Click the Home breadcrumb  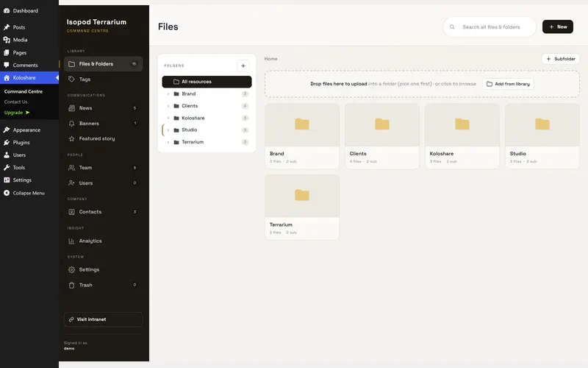coord(270,59)
